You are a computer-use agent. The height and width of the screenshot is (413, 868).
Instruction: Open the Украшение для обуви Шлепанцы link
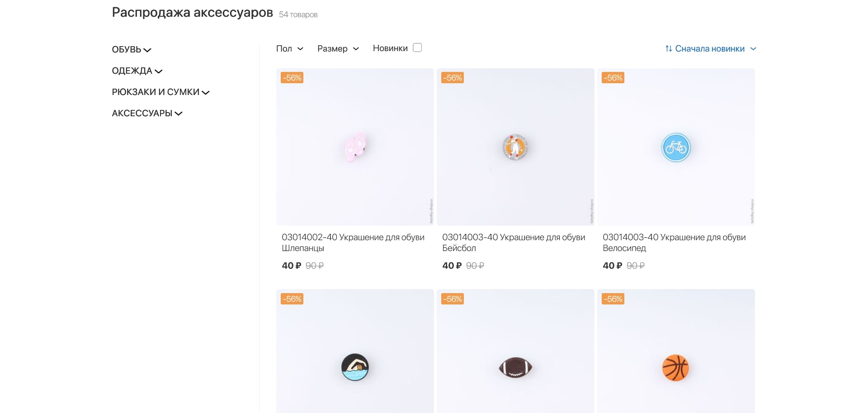point(353,242)
